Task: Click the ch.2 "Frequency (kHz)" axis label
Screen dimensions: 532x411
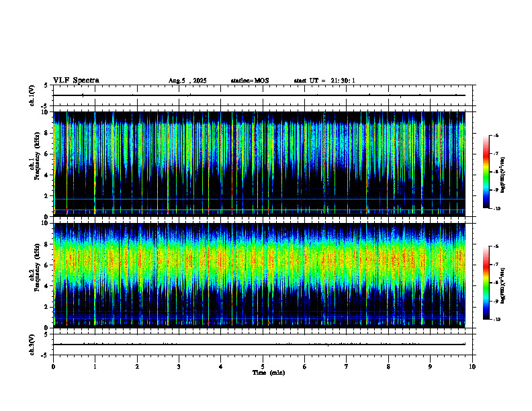Action: tap(37, 267)
